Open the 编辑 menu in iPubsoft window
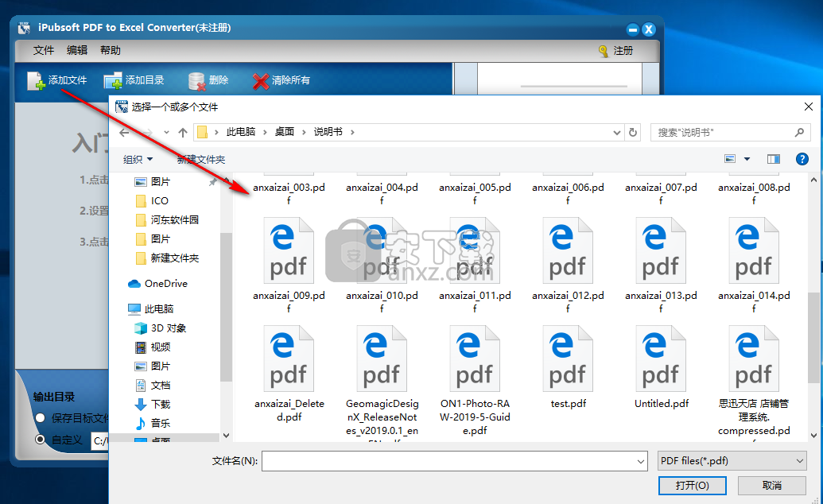 (x=77, y=50)
